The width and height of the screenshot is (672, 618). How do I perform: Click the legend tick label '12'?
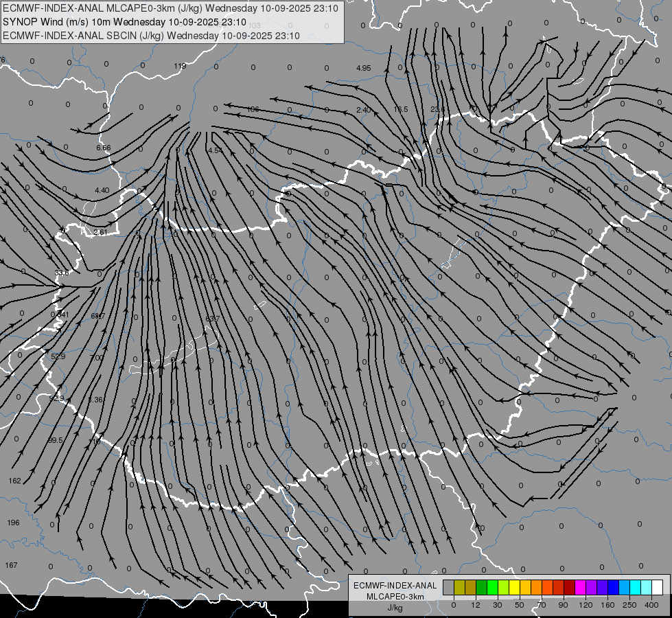coord(476,605)
